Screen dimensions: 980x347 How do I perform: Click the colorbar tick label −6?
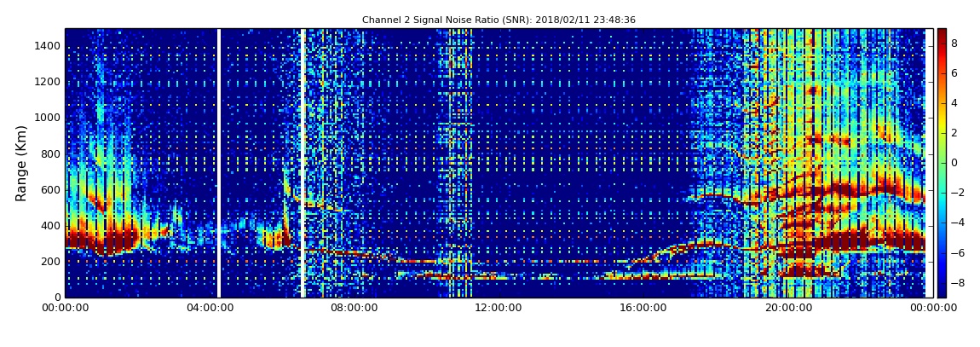point(958,252)
